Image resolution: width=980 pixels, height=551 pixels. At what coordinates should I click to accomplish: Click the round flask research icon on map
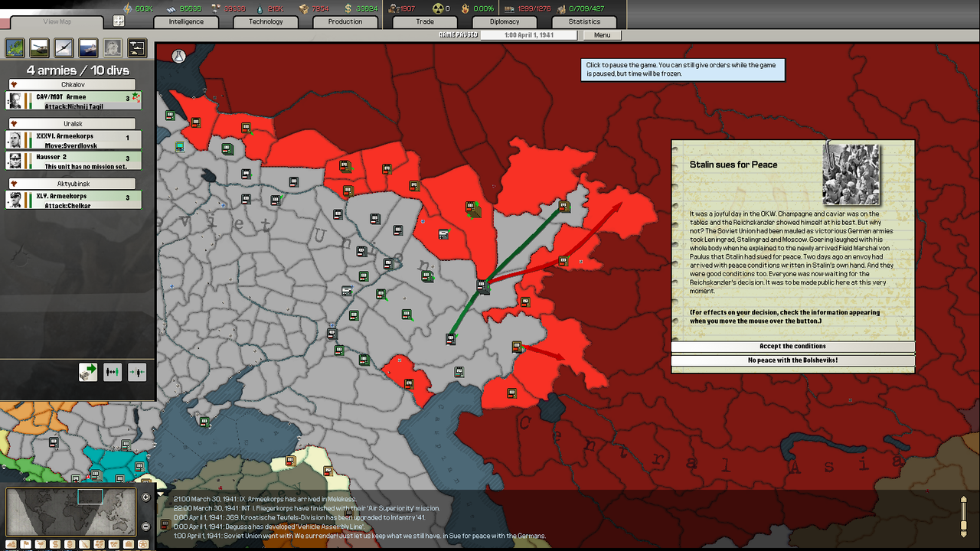[x=179, y=57]
